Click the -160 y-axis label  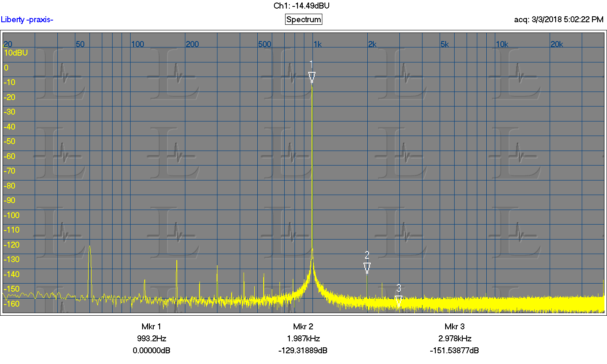point(12,304)
